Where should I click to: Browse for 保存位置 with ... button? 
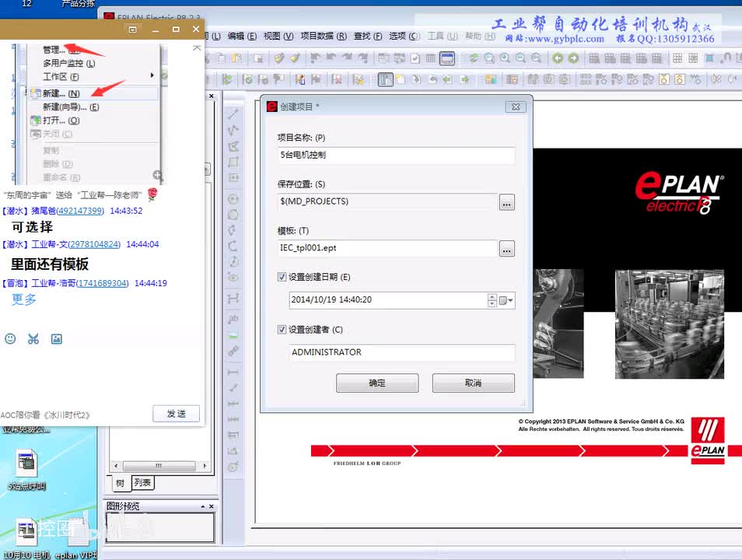pyautogui.click(x=507, y=202)
